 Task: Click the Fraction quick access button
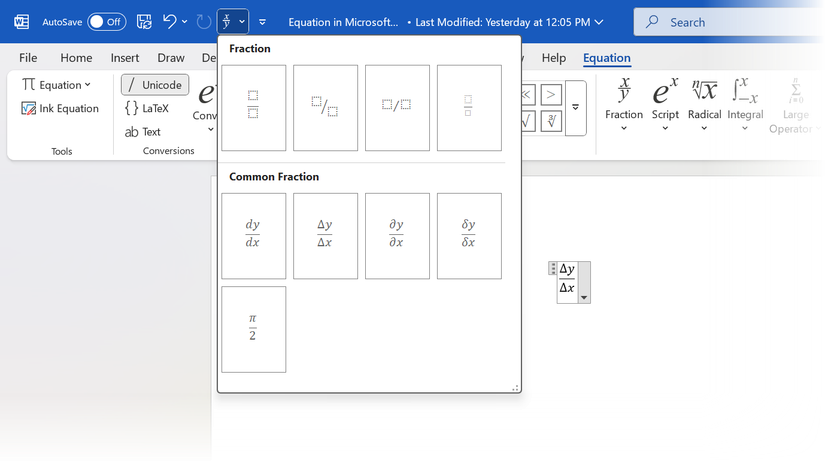click(227, 22)
